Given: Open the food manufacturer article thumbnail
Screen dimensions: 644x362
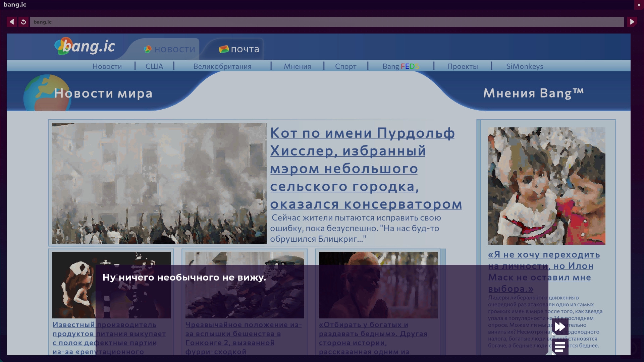Looking at the screenshot, I should tap(111, 285).
